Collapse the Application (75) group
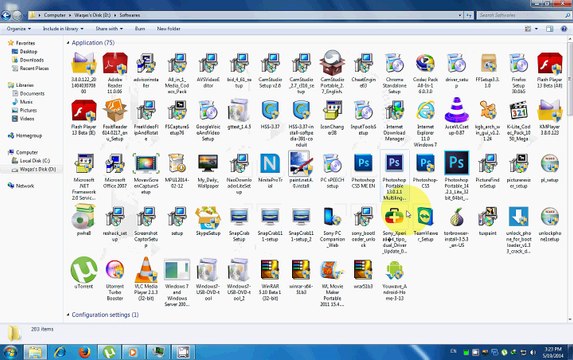 pos(68,43)
